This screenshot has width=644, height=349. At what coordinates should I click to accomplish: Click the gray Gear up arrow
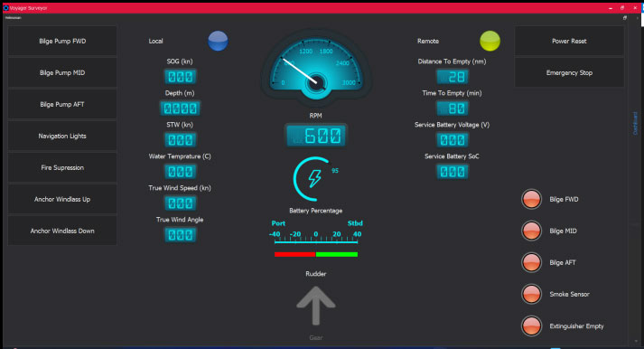click(x=316, y=306)
